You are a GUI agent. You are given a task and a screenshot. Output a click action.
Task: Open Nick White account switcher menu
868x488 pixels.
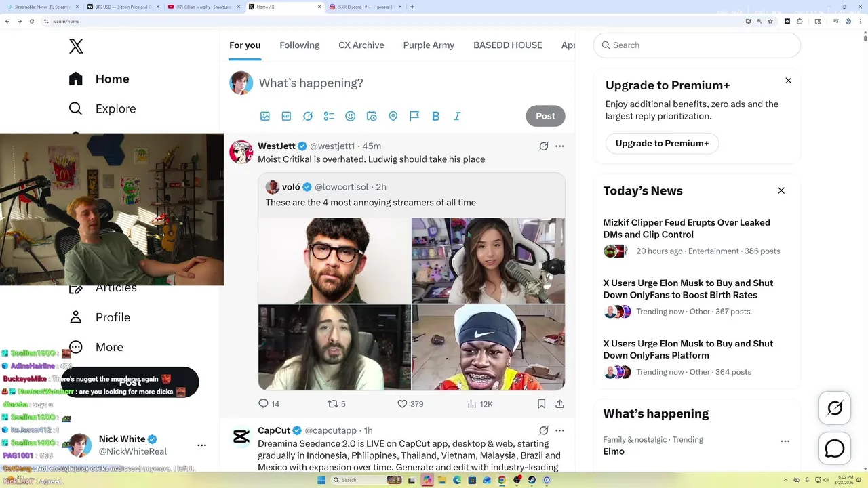[138, 445]
